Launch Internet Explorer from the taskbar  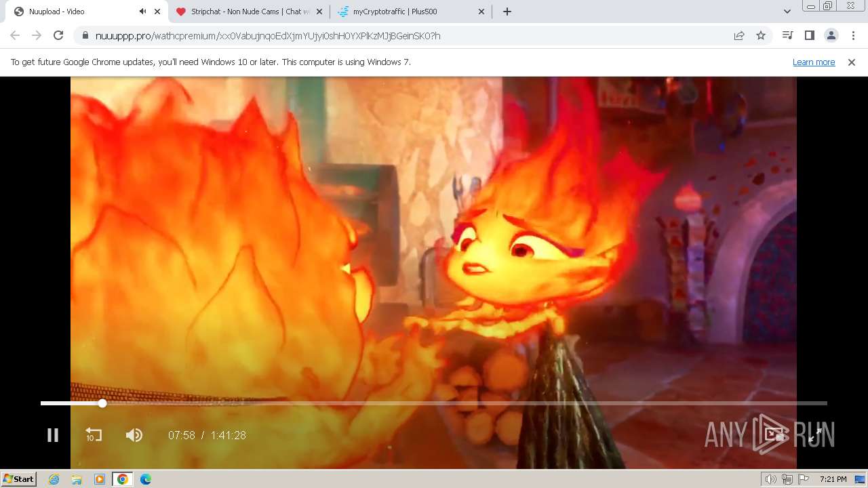click(x=54, y=479)
